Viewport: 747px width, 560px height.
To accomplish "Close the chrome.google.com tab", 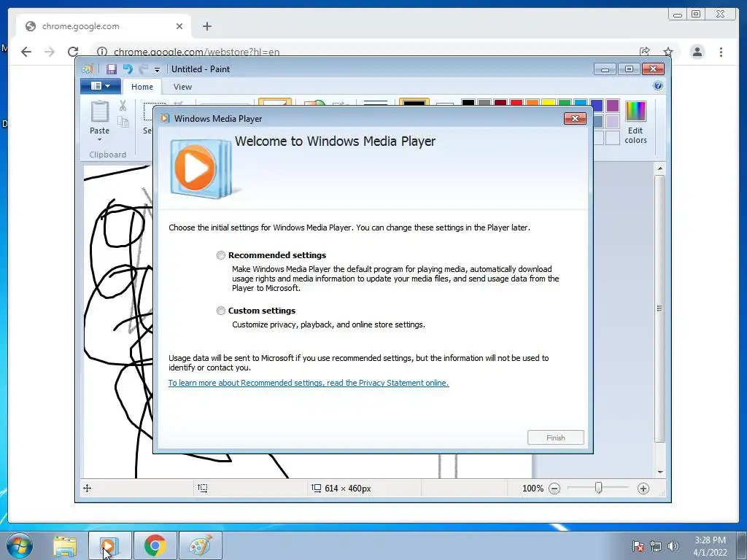I will point(179,26).
